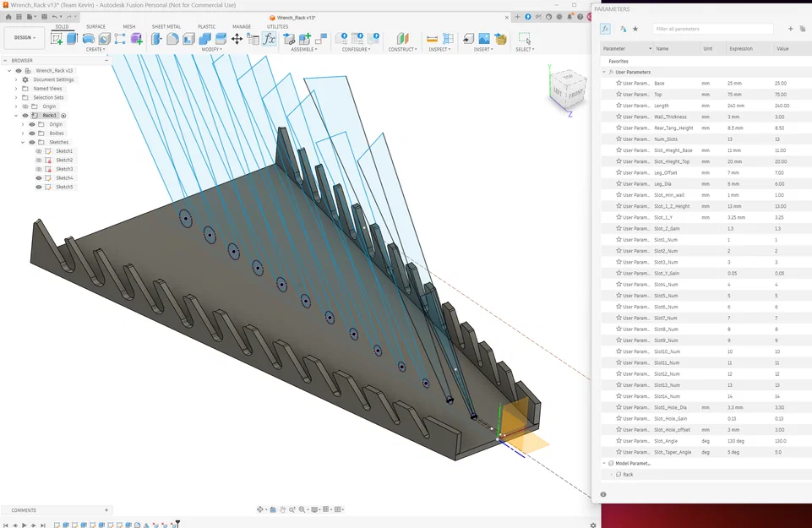The height and width of the screenshot is (528, 812).
Task: Select the Measure tool under Inspect
Action: 432,39
